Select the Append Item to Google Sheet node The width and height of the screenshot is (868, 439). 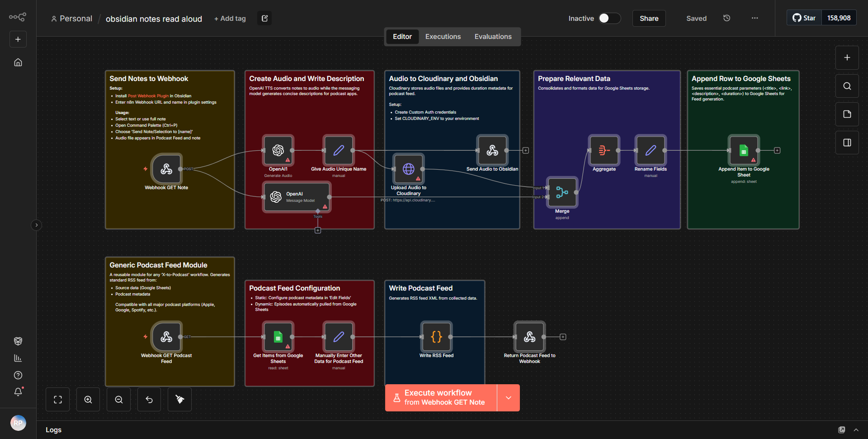point(744,150)
